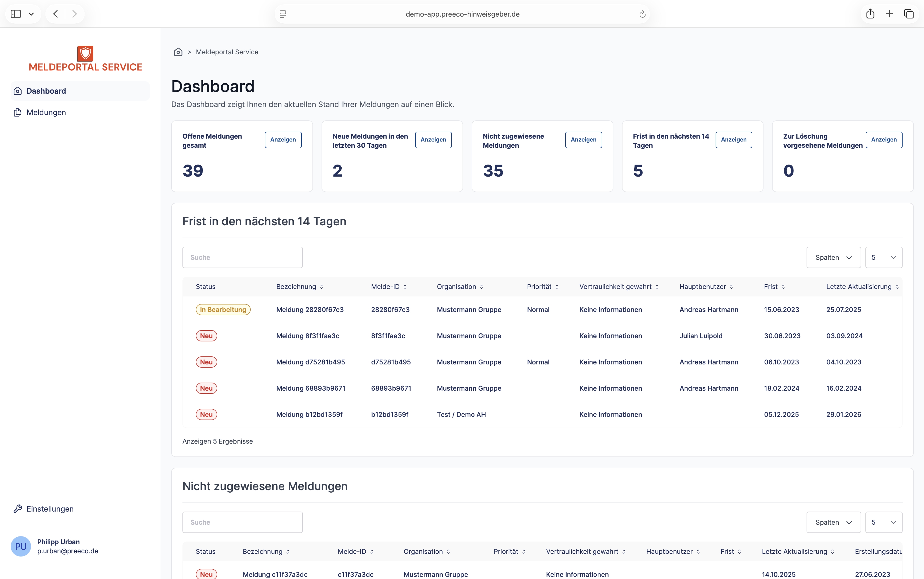This screenshot has width=924, height=579.
Task: Click the home breadcrumb icon
Action: 178,52
